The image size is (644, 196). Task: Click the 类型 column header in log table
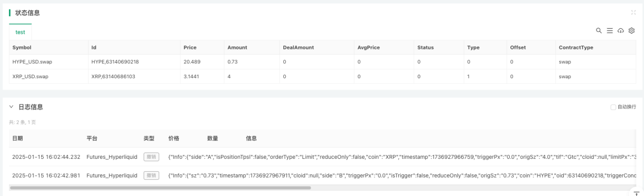pyautogui.click(x=149, y=139)
